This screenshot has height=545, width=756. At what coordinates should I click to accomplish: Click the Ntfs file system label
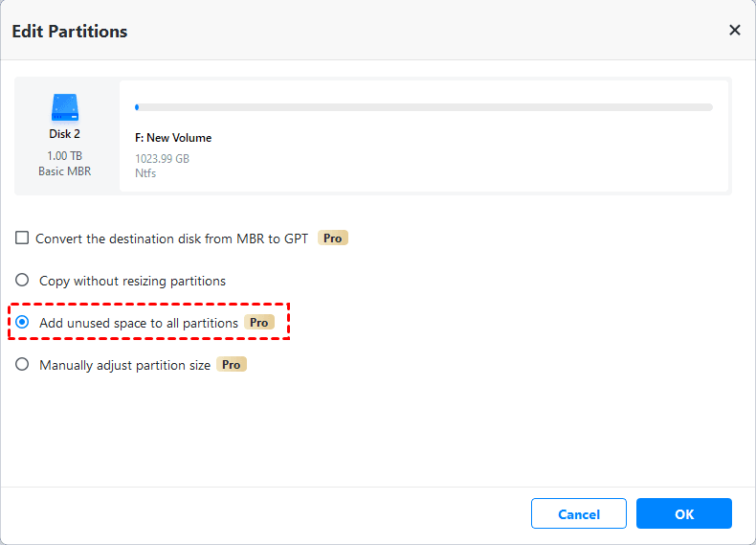pyautogui.click(x=145, y=173)
